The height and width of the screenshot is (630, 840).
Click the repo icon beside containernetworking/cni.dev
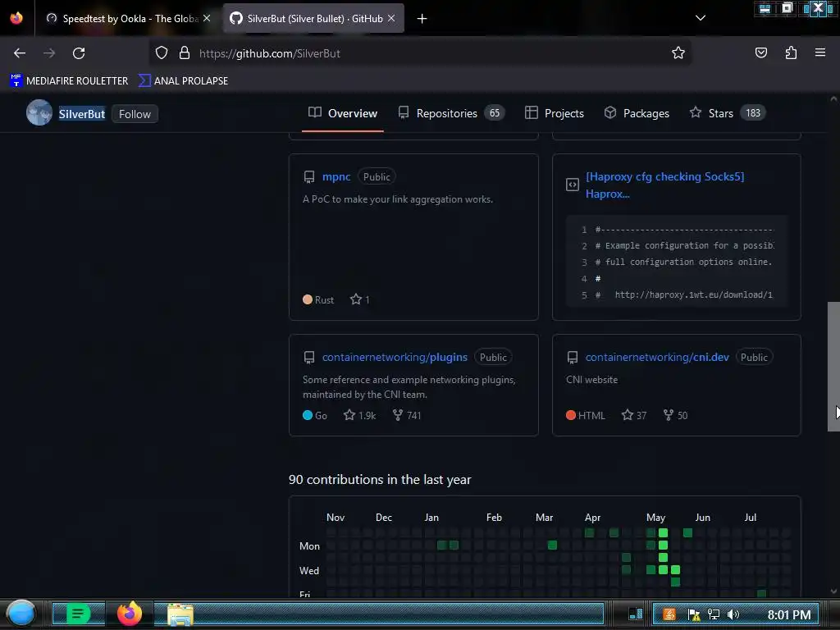pyautogui.click(x=572, y=358)
